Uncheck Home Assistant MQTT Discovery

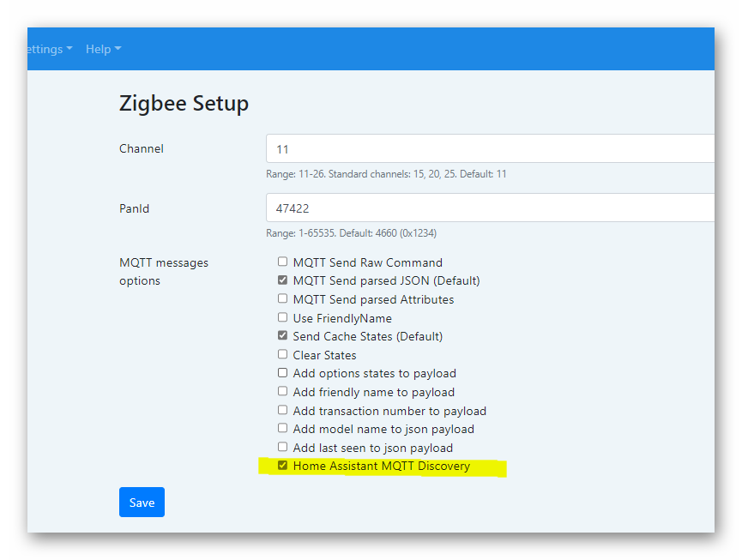pyautogui.click(x=282, y=466)
